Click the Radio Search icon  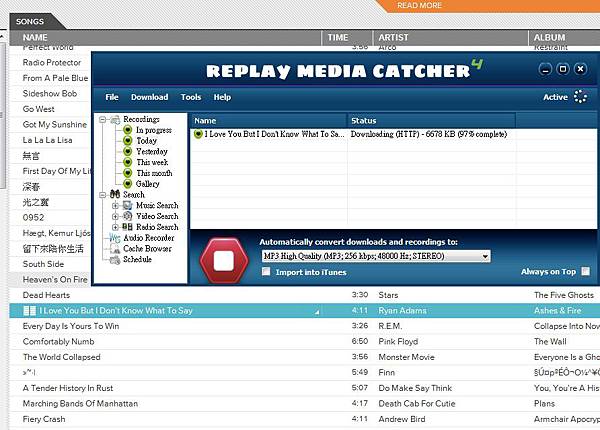tap(128, 227)
